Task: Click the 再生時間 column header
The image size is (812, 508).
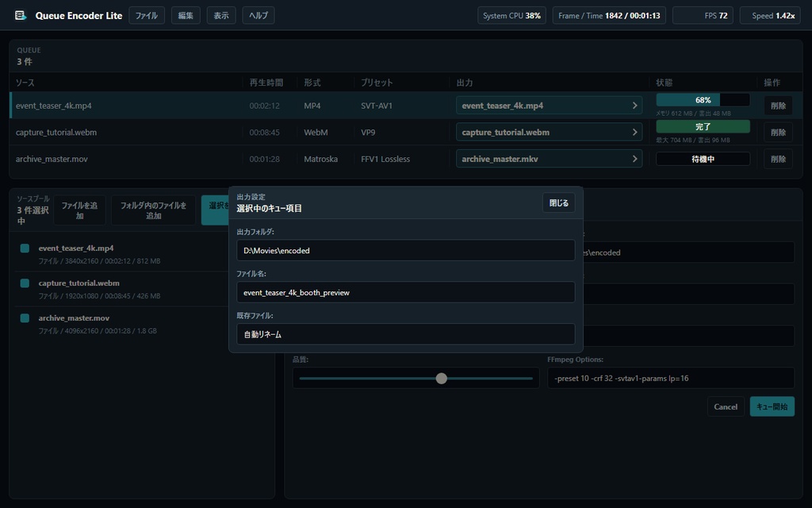Action: [x=266, y=83]
